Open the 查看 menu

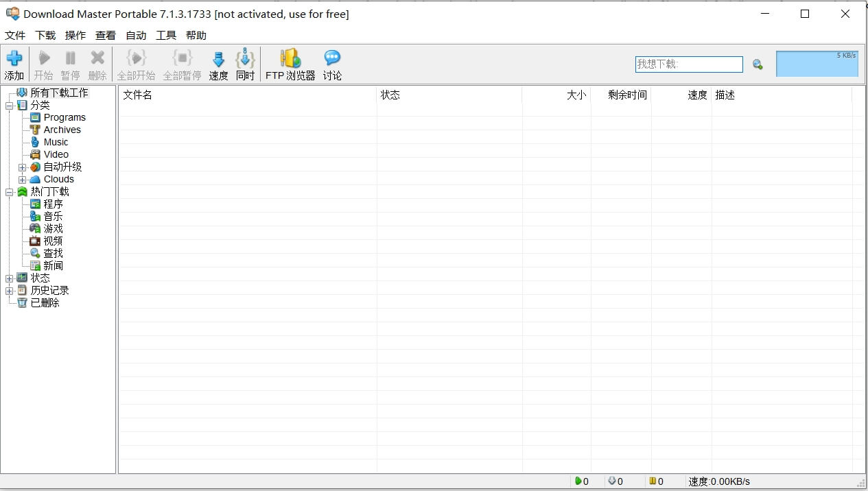pos(106,35)
